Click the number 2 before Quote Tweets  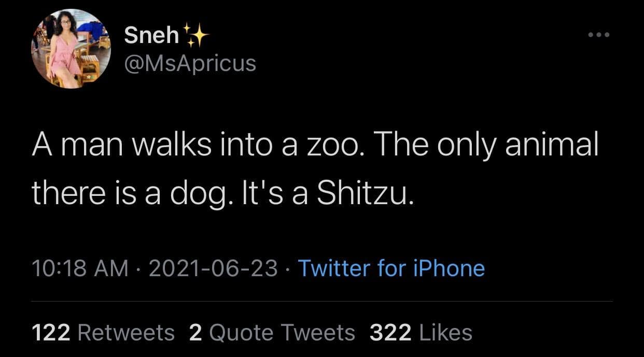pos(195,332)
